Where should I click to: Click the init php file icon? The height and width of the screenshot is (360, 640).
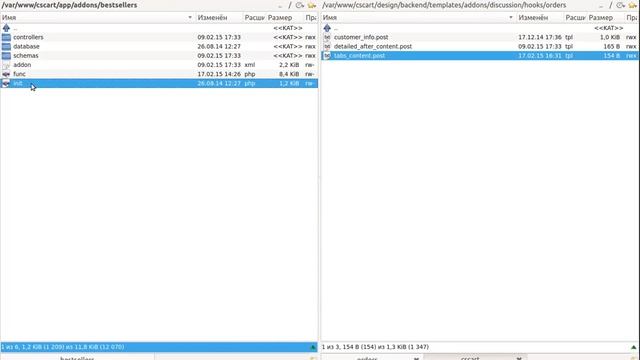tap(6, 83)
